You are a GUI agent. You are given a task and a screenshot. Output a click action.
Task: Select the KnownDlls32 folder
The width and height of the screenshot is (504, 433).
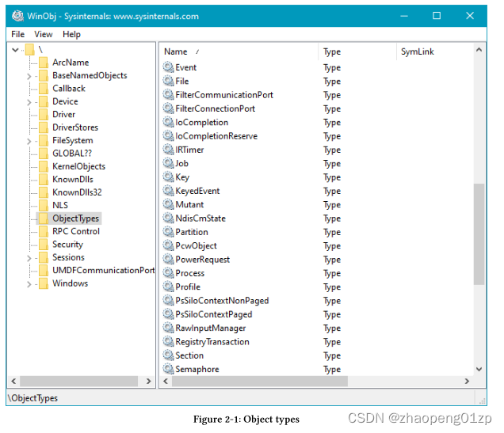tap(71, 192)
